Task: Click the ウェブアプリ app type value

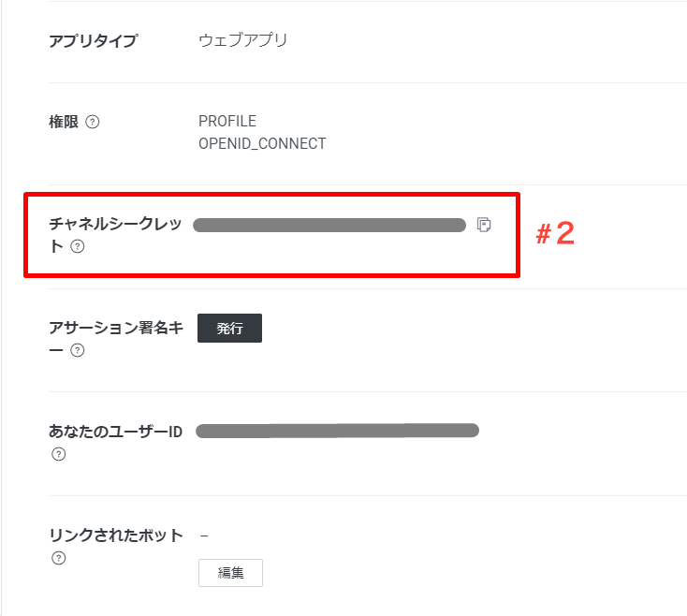Action: [243, 40]
